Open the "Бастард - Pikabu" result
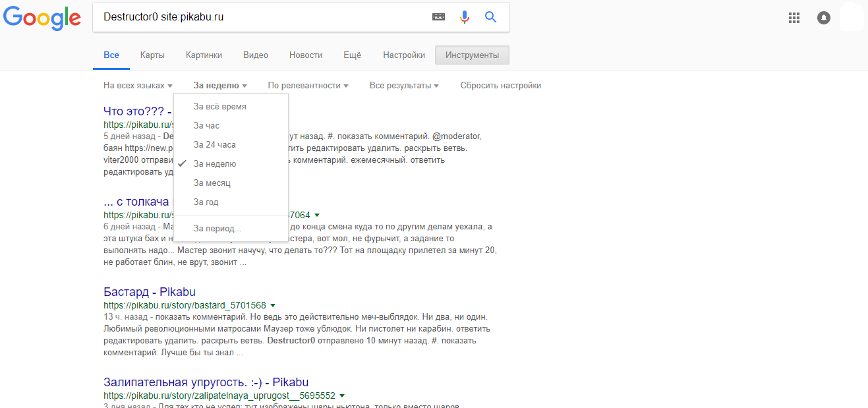This screenshot has width=868, height=408. (x=150, y=292)
